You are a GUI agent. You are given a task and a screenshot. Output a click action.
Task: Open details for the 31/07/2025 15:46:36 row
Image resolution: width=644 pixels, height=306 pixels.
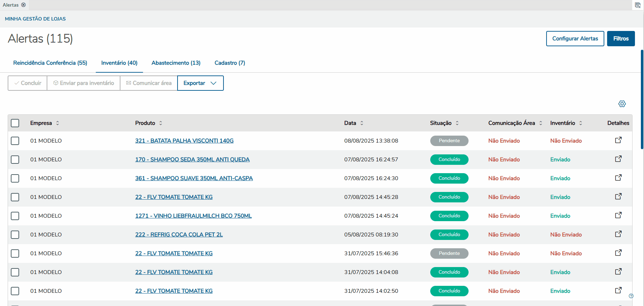click(618, 253)
